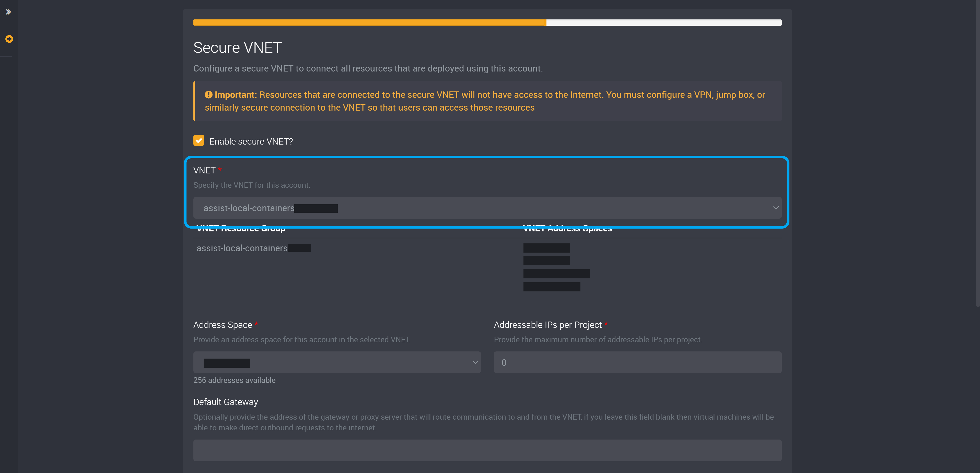
Task: Click the Addressable IPs per Project field
Action: click(637, 362)
